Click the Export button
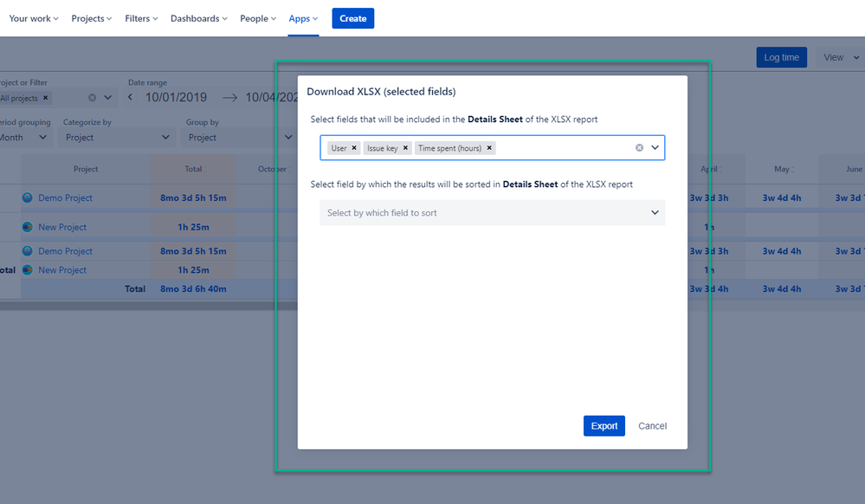865x504 pixels. tap(604, 425)
